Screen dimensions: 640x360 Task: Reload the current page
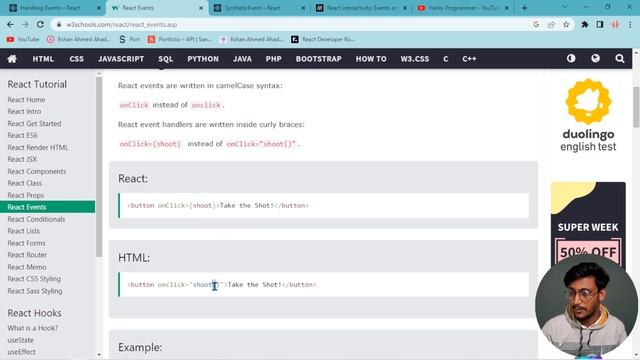40,24
